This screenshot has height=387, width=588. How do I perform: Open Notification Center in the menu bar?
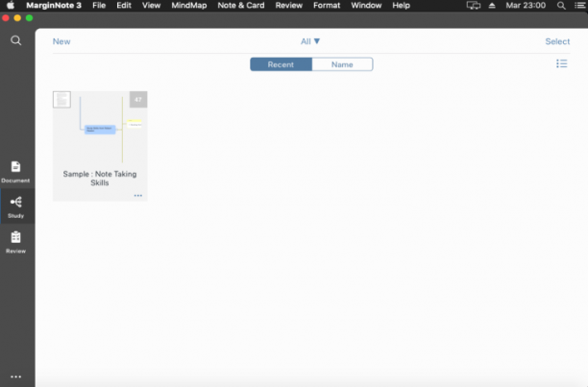point(579,6)
